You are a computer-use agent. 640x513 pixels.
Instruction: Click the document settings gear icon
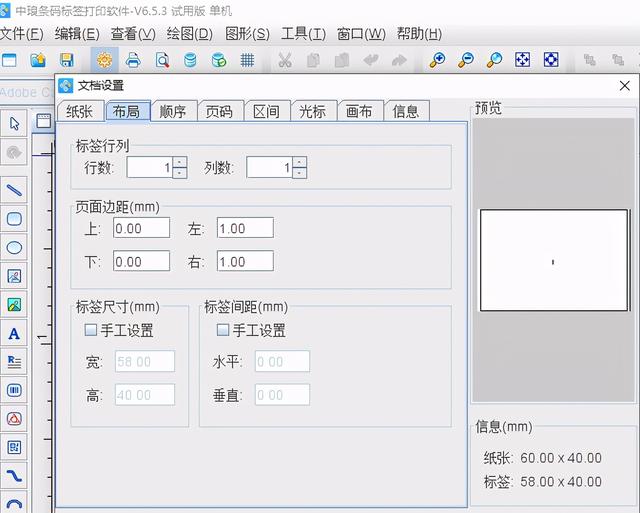pyautogui.click(x=104, y=61)
